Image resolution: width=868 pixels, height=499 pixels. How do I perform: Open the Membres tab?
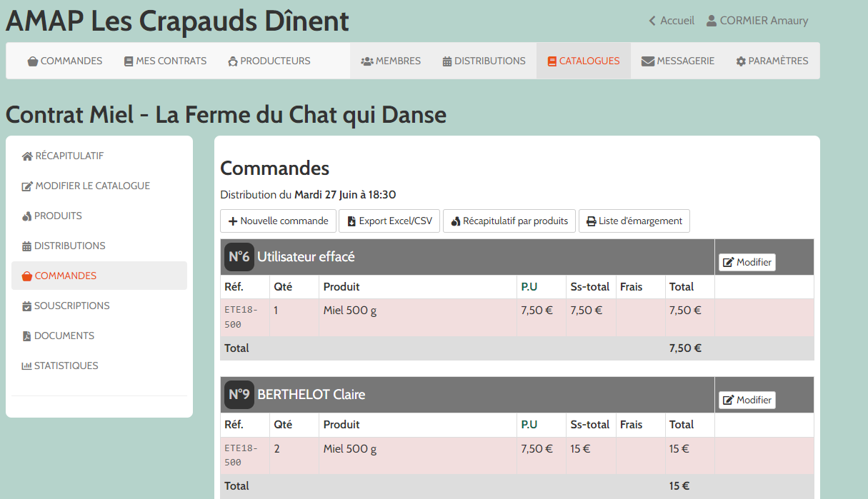click(x=391, y=61)
